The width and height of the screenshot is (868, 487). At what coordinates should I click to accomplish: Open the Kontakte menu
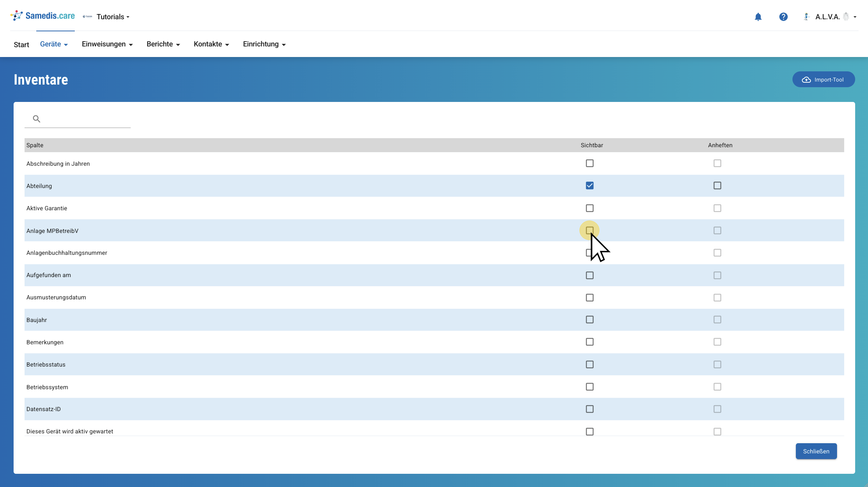[211, 44]
